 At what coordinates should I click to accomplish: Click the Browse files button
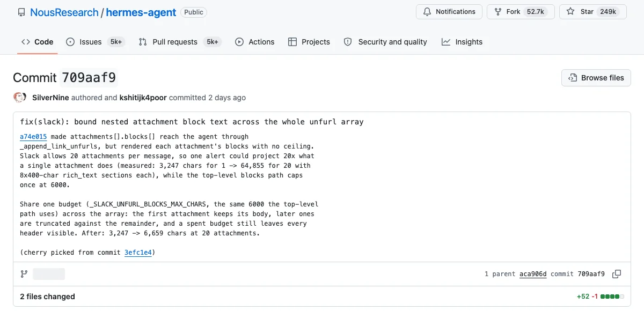click(596, 78)
